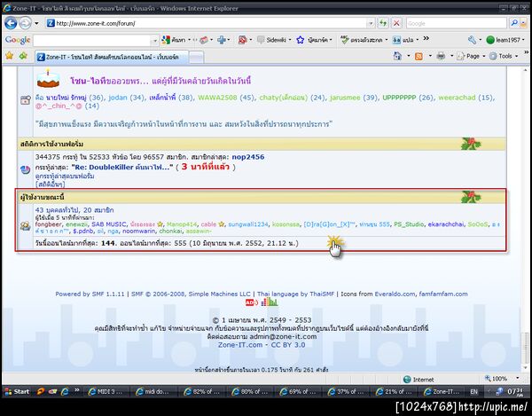Screen dimensions: 532x416
Task: Go to Home page via house icon
Action: click(397, 56)
